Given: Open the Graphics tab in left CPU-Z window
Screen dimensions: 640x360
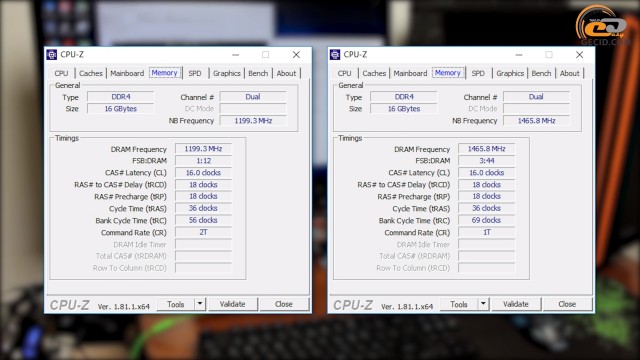Looking at the screenshot, I should click(227, 73).
